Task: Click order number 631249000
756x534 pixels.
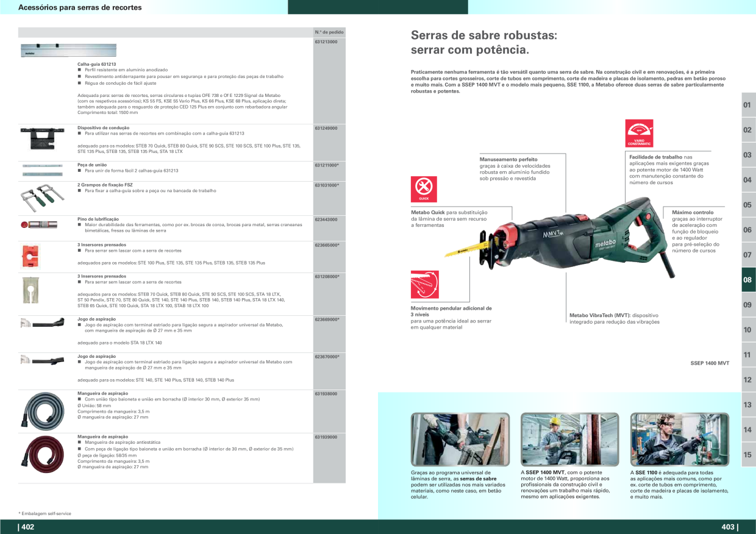Action: point(326,128)
